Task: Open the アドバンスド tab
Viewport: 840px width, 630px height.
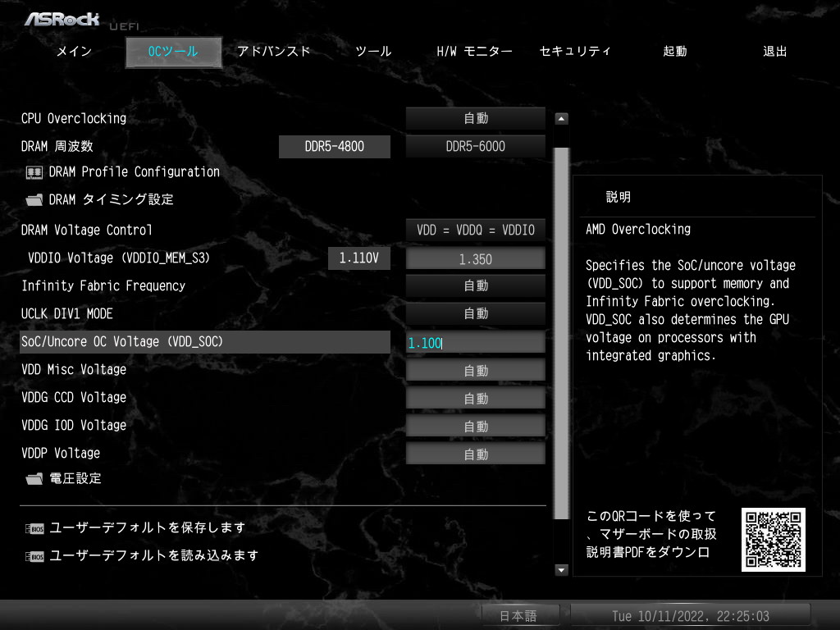Action: 274,52
